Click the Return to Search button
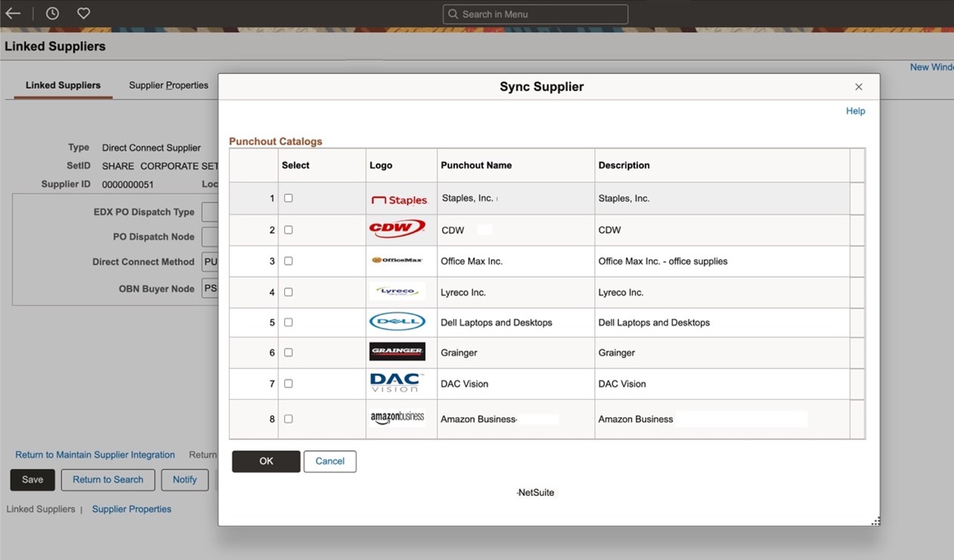 [108, 480]
